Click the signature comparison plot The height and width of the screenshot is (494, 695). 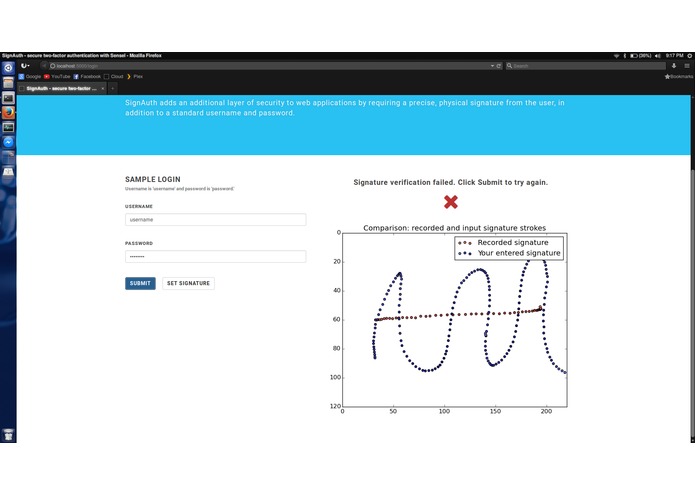455,319
